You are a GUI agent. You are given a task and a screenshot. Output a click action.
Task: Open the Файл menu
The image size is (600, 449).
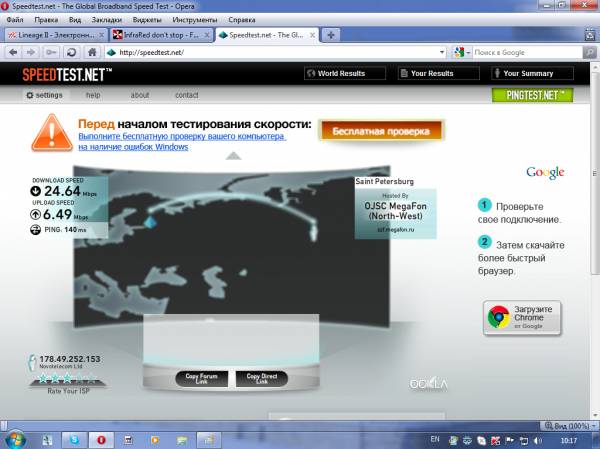click(x=15, y=20)
